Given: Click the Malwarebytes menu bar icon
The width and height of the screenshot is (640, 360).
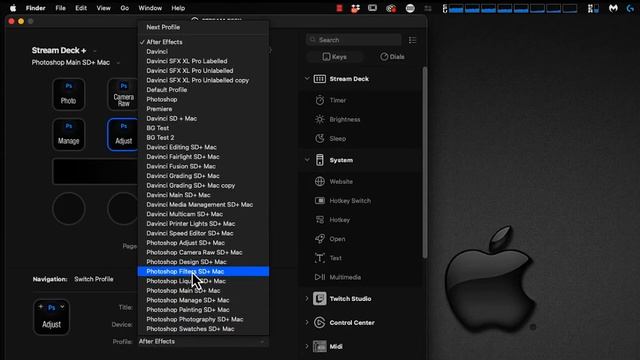Looking at the screenshot, I should coord(613,8).
